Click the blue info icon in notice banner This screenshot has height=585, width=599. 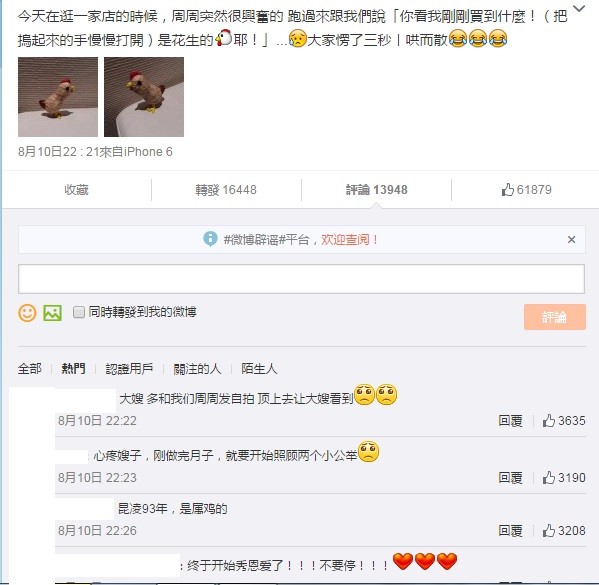210,239
